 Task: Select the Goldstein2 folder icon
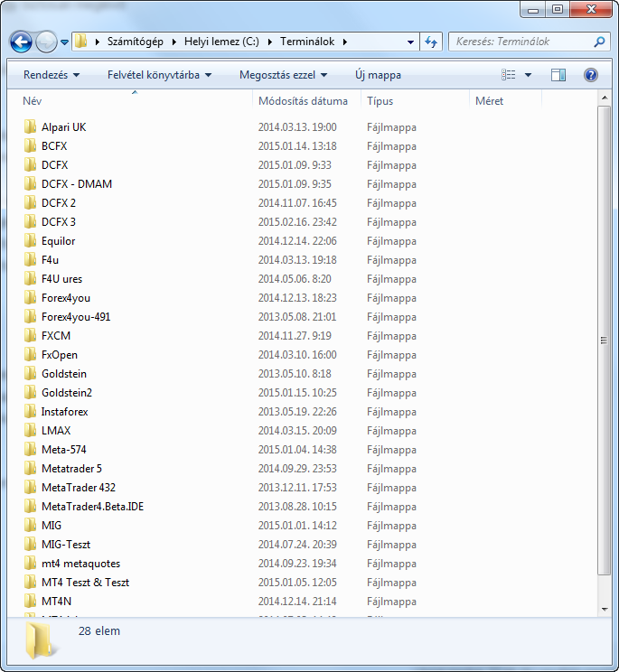click(30, 393)
